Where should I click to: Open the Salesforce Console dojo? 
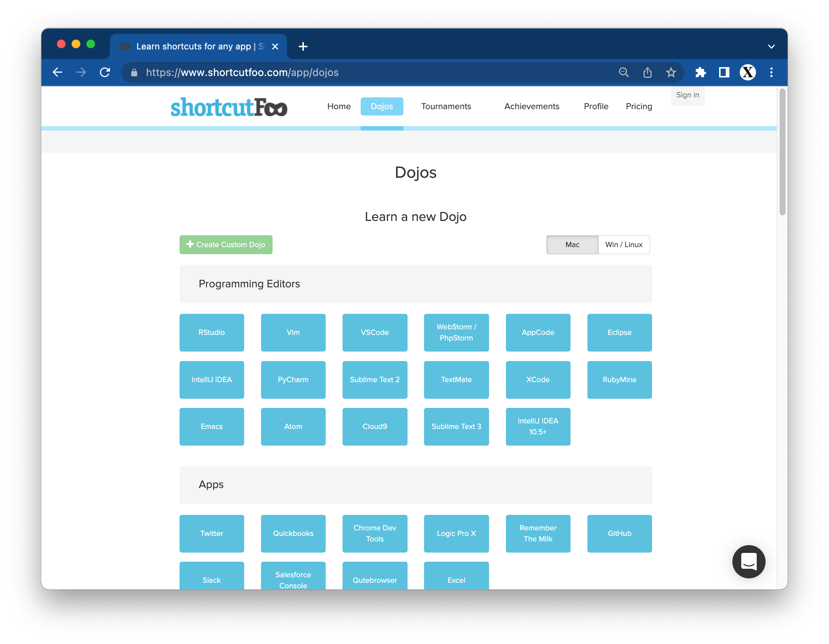(293, 576)
